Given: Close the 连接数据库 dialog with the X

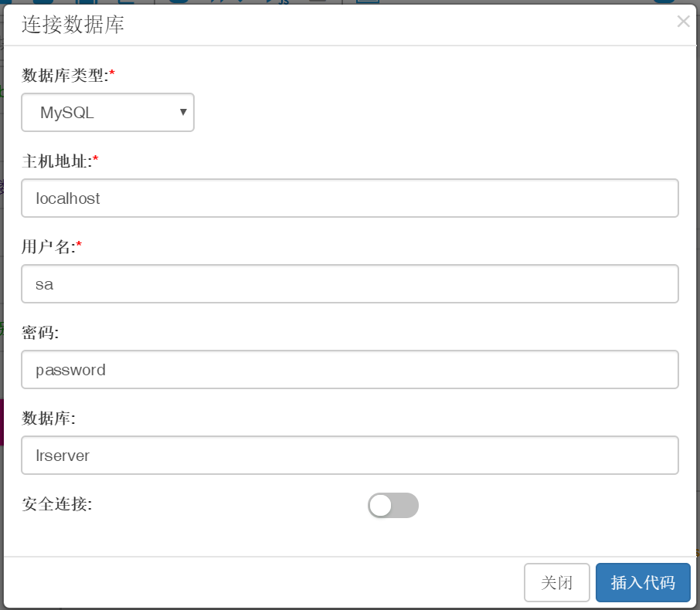Looking at the screenshot, I should tap(683, 22).
